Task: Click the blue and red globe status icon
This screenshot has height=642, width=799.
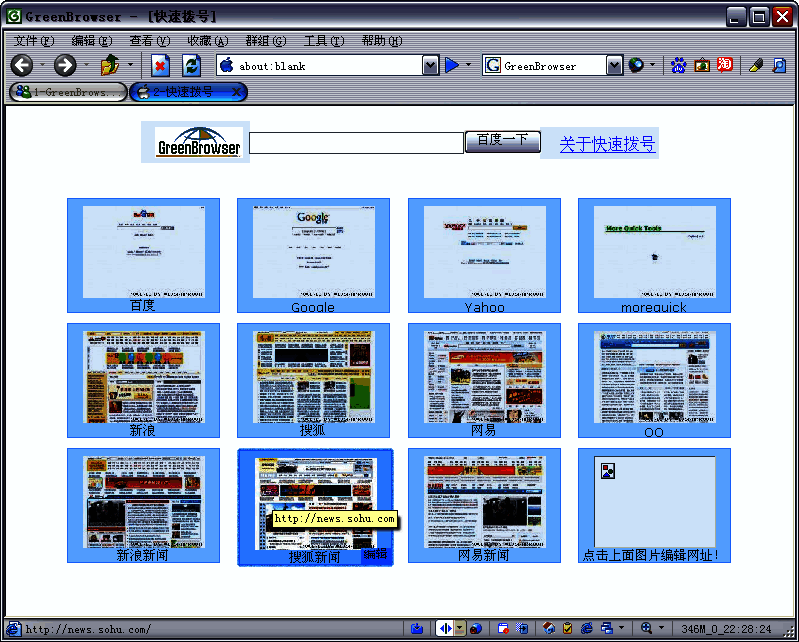Action: pos(476,628)
